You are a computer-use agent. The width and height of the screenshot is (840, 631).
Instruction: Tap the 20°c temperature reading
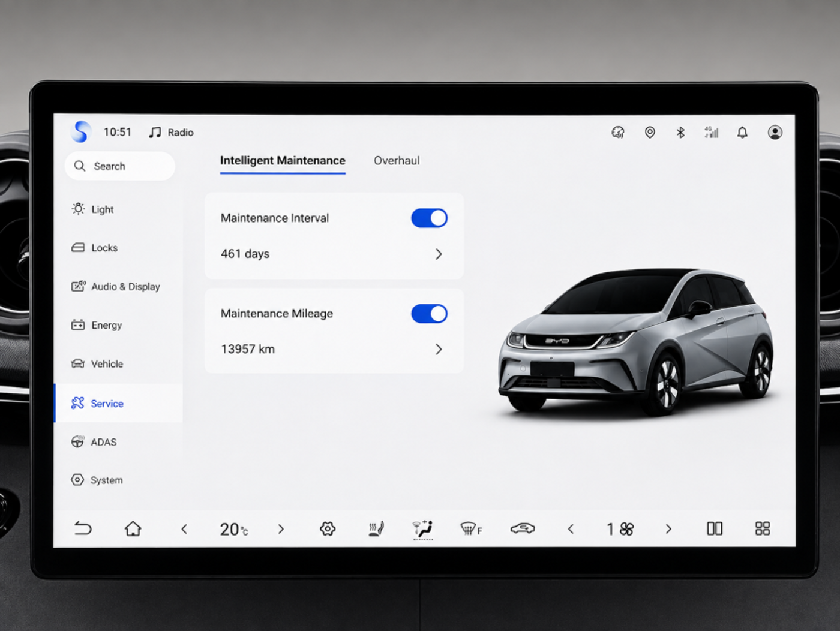coord(233,529)
